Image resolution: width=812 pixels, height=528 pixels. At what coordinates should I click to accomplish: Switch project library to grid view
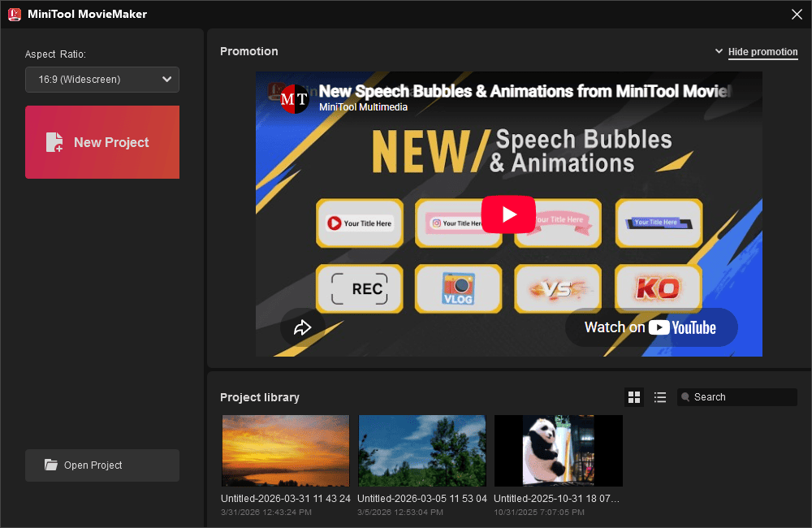634,397
